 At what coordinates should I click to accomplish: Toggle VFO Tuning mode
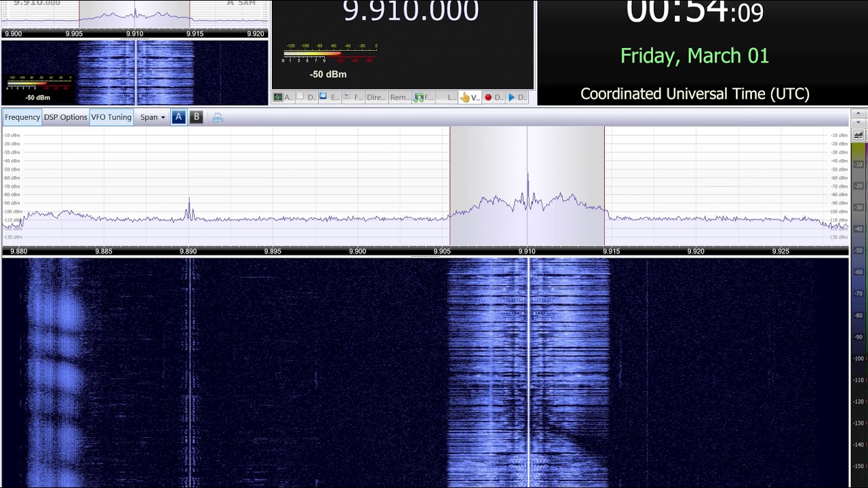tap(111, 117)
